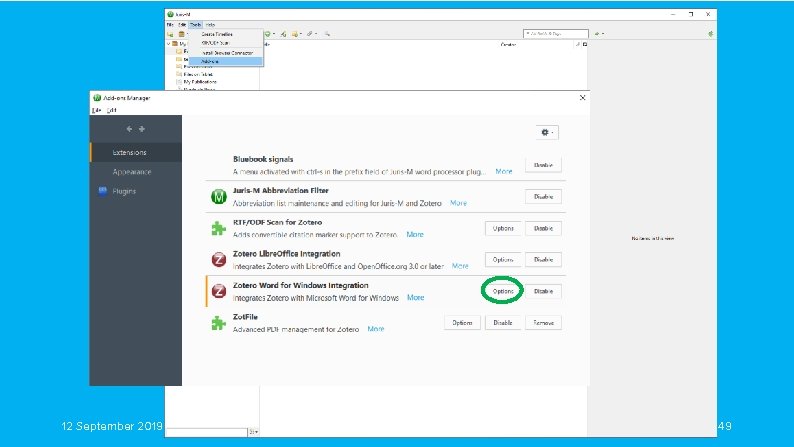Click the green Sync icon in Juris-M
Viewport: 794px width, 447px height.
click(710, 34)
